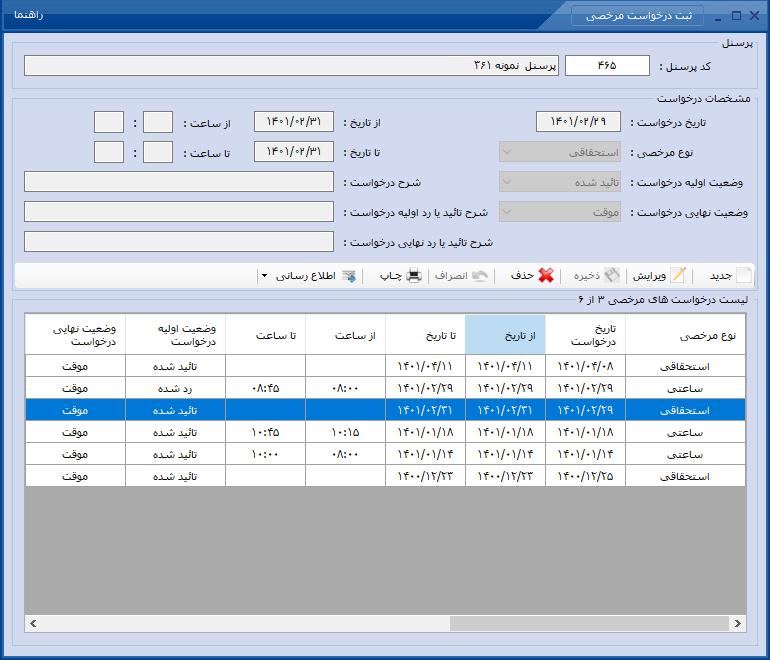770x660 pixels.
Task: Click the اطلاع رسانی notification icon
Action: [349, 276]
